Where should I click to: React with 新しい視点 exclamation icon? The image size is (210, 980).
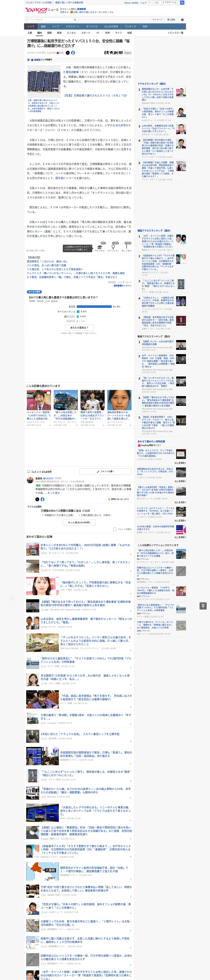(127, 247)
